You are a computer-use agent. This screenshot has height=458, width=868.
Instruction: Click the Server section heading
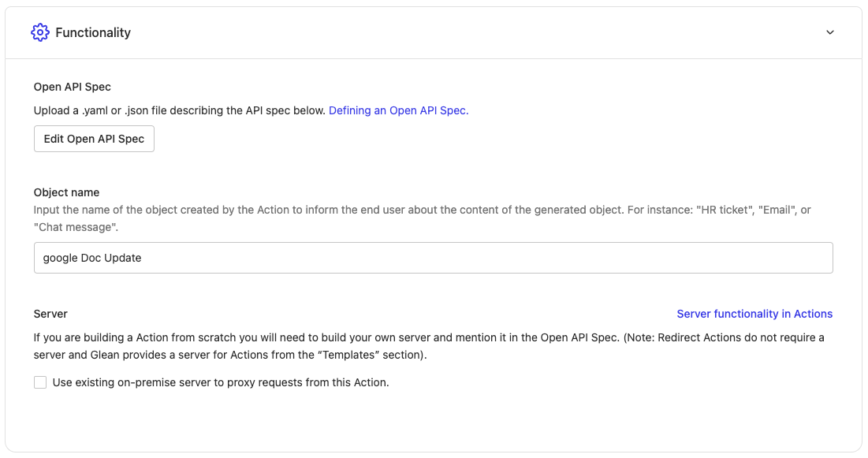pos(50,314)
